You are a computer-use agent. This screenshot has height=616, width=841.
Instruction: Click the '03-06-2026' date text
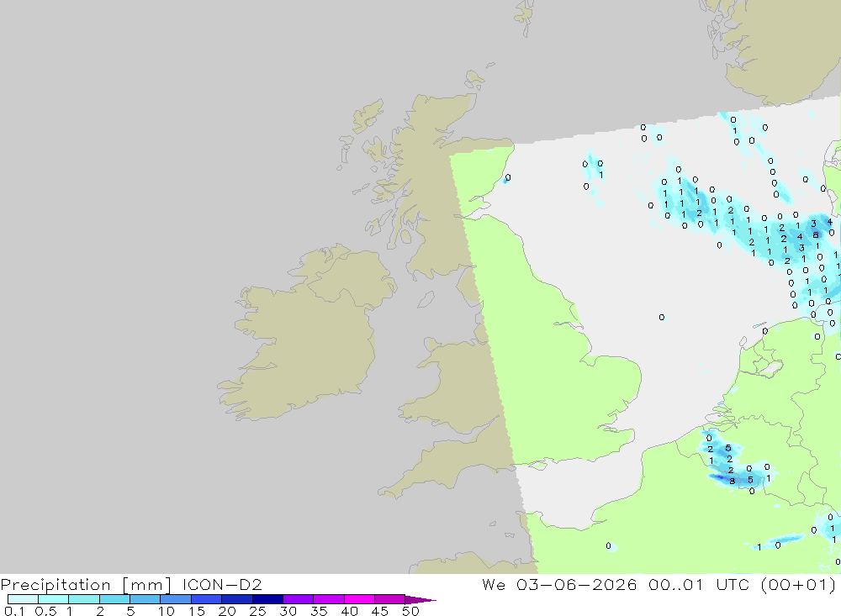tap(576, 584)
